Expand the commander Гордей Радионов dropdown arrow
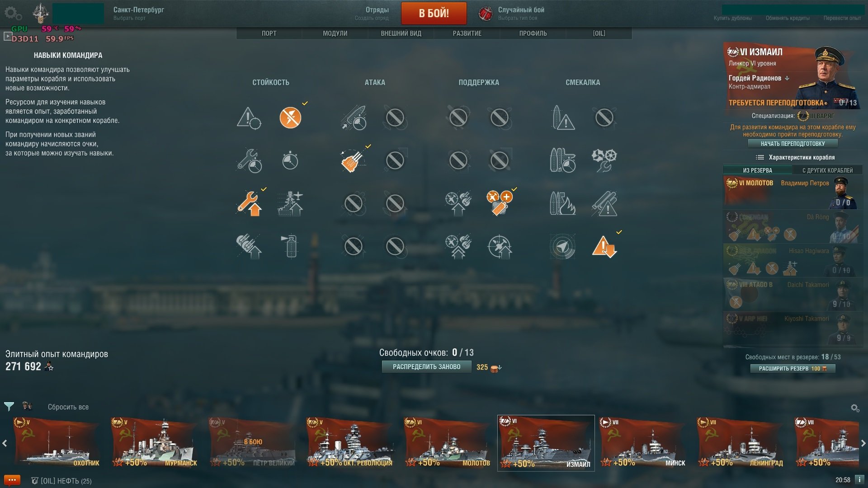This screenshot has width=868, height=488. (x=787, y=78)
